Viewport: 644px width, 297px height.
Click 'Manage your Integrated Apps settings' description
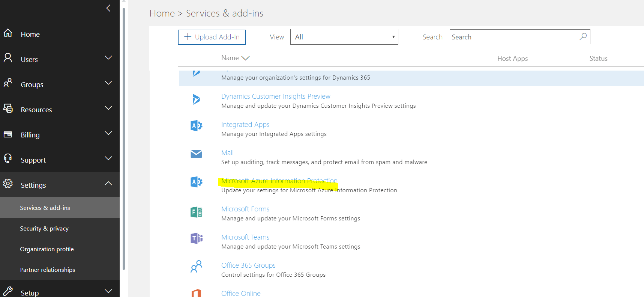274,134
